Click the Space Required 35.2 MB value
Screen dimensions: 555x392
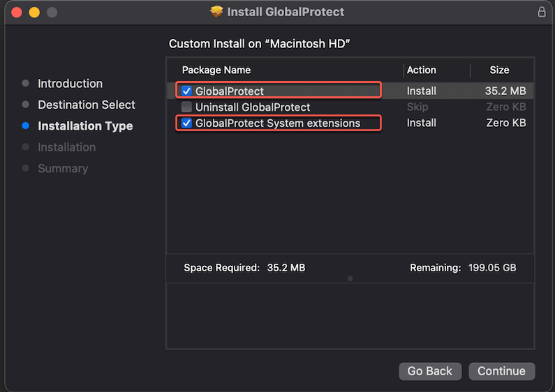coord(286,268)
